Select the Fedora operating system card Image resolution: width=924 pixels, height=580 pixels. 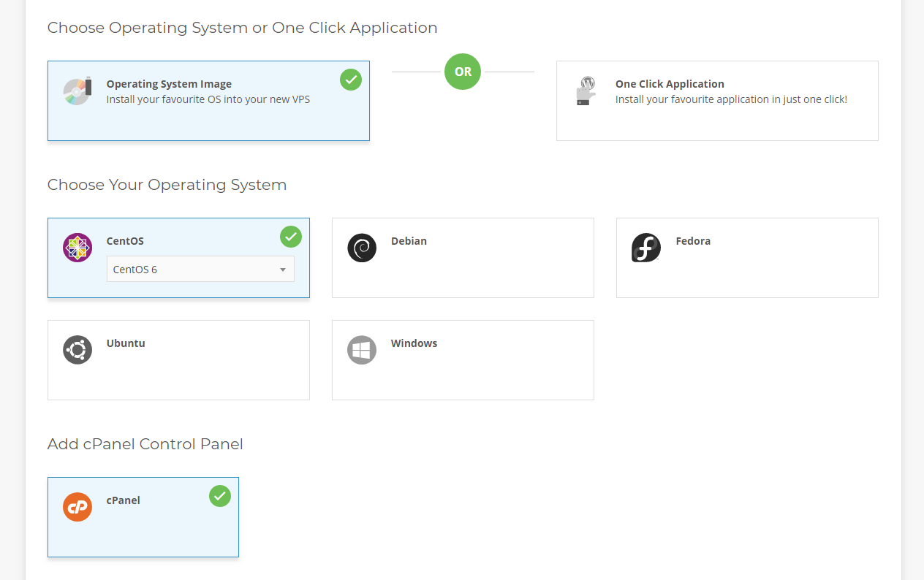(x=747, y=258)
